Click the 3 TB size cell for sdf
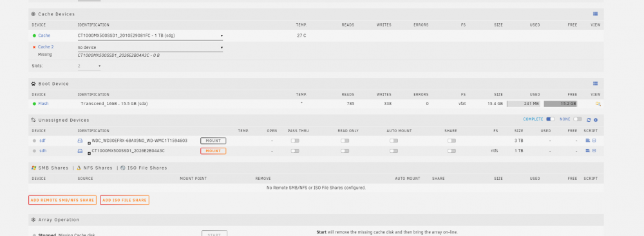 coord(518,141)
